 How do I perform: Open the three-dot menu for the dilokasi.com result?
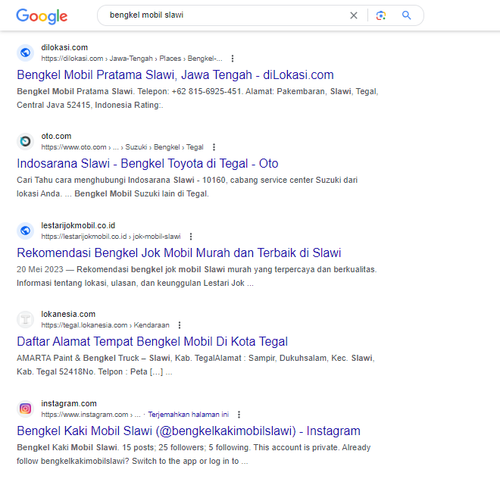click(232, 59)
